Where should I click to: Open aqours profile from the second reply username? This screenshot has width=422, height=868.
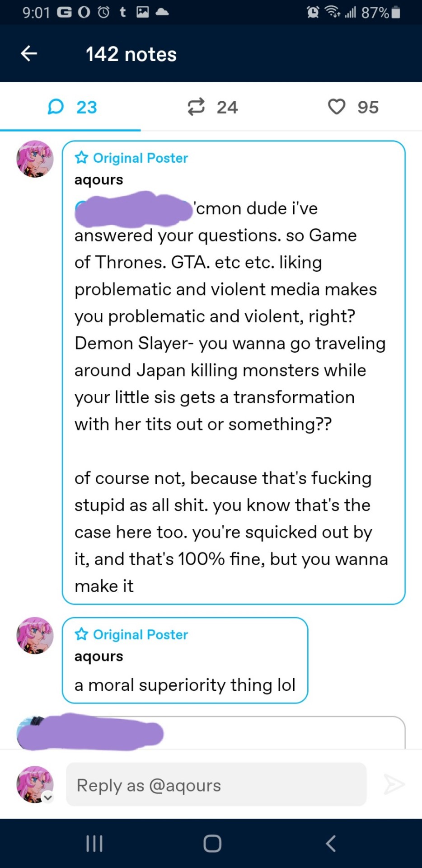tap(99, 656)
